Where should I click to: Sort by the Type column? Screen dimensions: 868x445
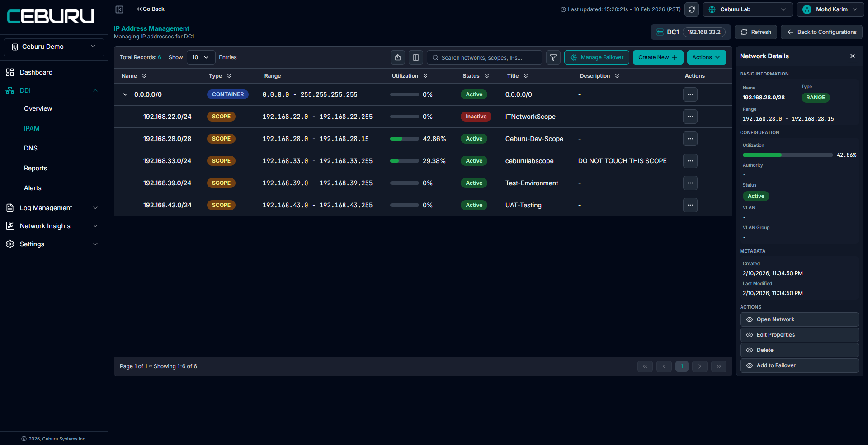[229, 76]
